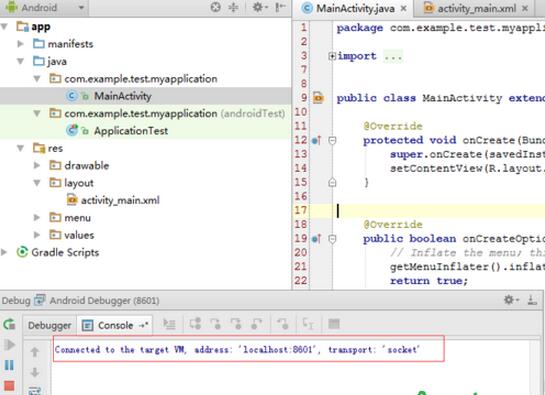This screenshot has width=545, height=395.
Task: Expand the manifests folder
Action: point(21,44)
